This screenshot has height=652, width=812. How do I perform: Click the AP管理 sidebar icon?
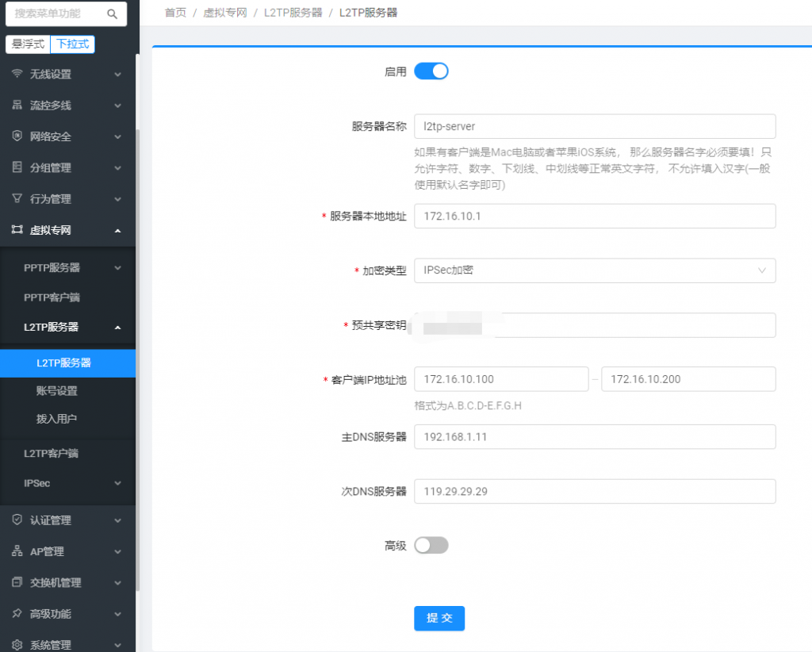tap(17, 551)
